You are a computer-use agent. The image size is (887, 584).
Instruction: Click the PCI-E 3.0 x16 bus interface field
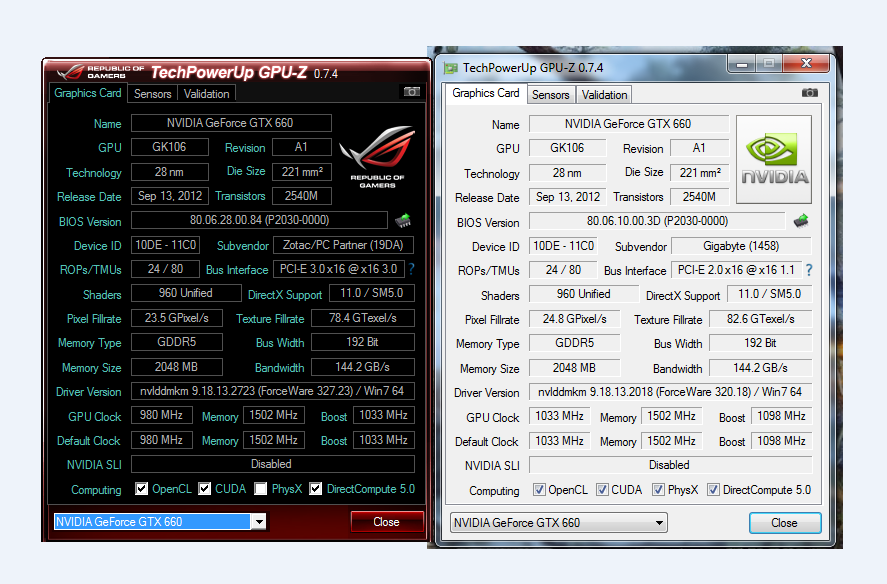(x=338, y=269)
